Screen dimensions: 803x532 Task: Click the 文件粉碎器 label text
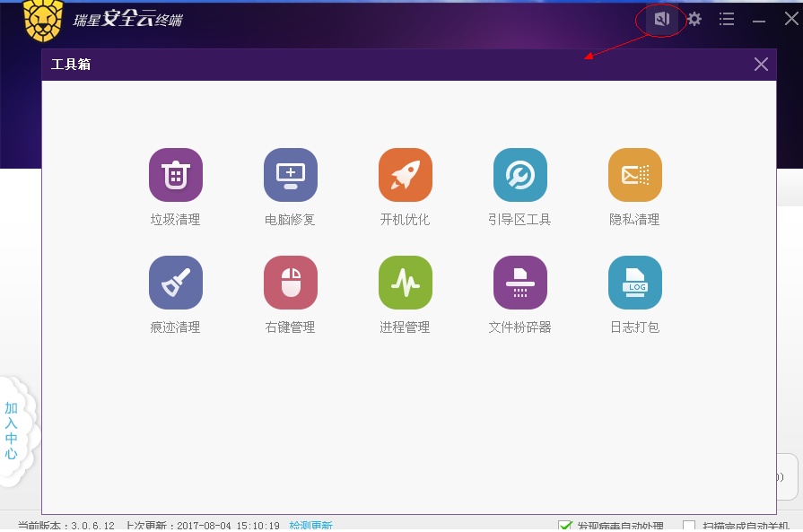519,327
